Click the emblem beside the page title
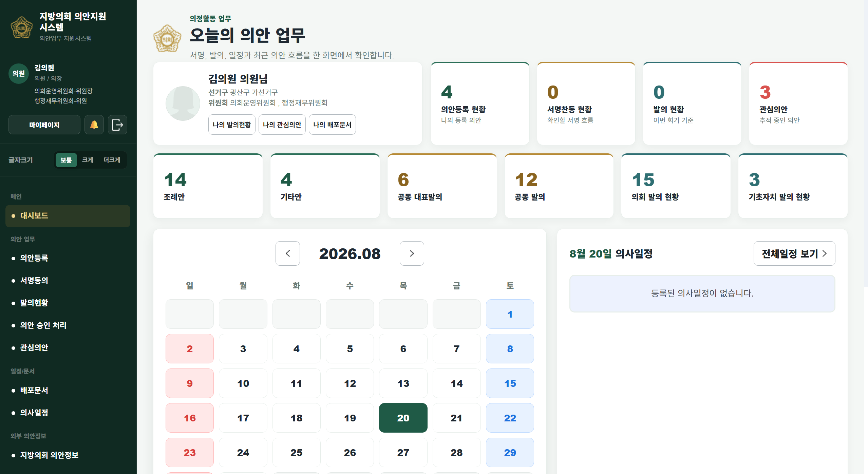868x474 pixels. [x=167, y=38]
